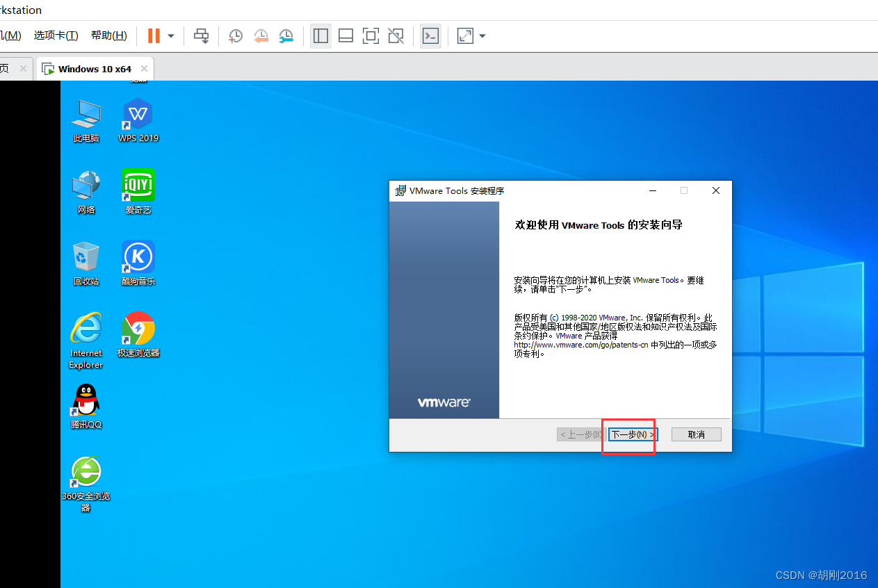
Task: Launch 爱奇艺 from the desktop
Action: pyautogui.click(x=138, y=186)
